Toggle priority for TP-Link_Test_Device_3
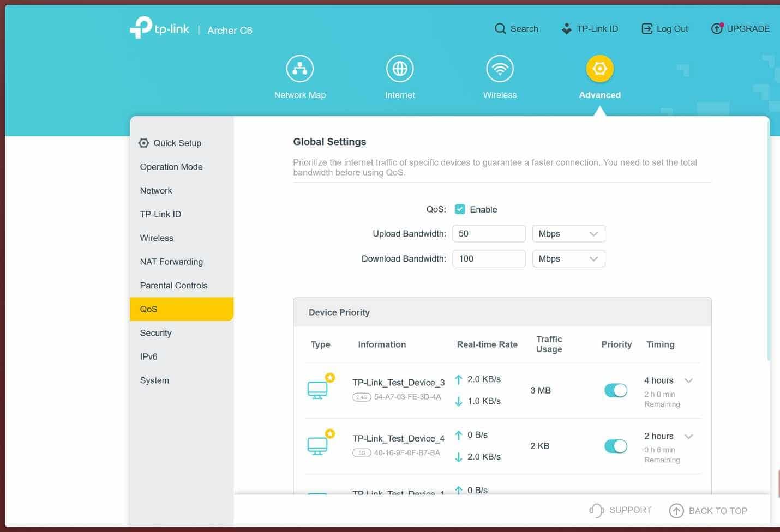The width and height of the screenshot is (780, 532). coord(616,390)
